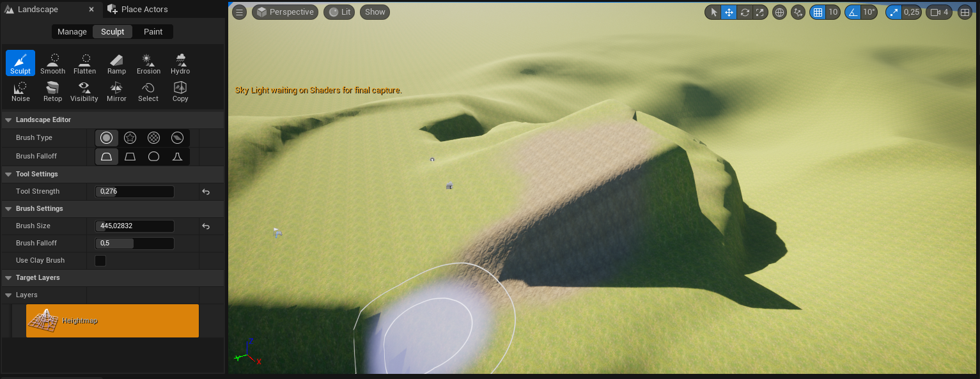Switch to the Paint mode tab
Screen dimensions: 980x379
153,32
